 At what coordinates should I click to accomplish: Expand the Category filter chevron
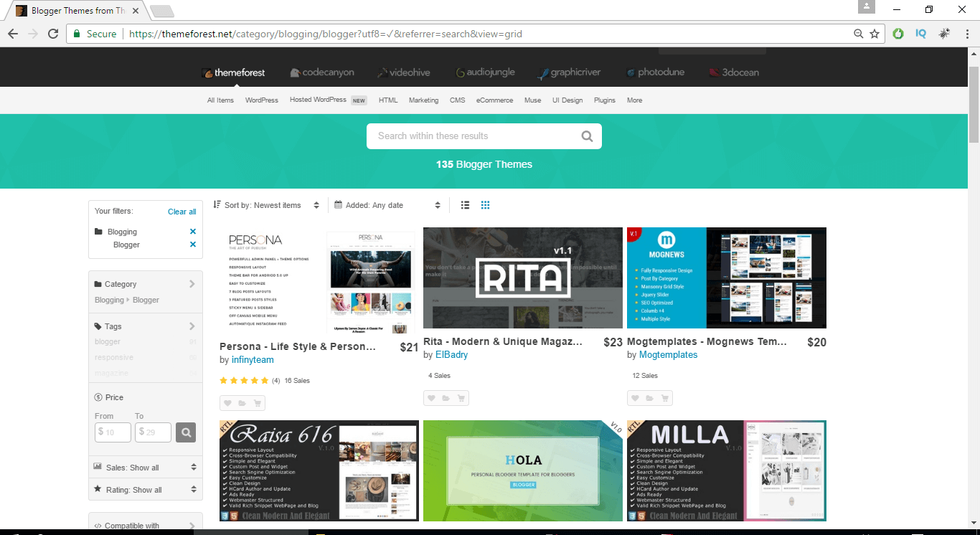[x=192, y=284]
